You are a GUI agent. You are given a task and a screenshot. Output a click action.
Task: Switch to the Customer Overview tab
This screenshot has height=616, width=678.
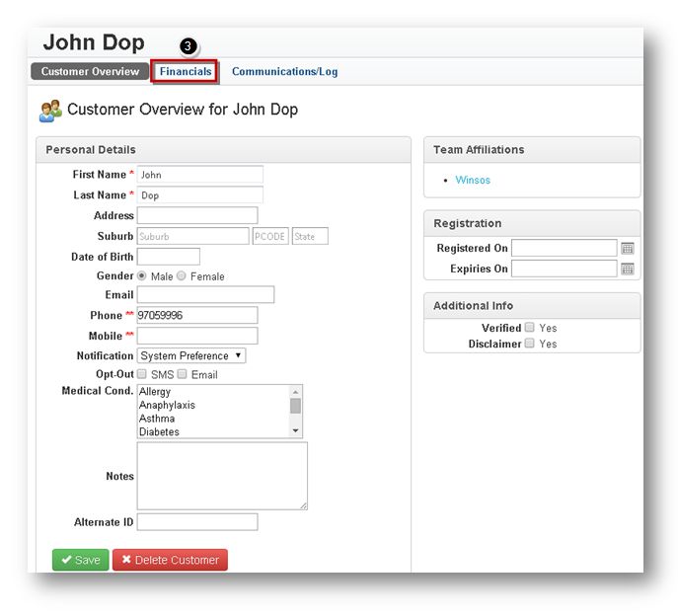90,71
